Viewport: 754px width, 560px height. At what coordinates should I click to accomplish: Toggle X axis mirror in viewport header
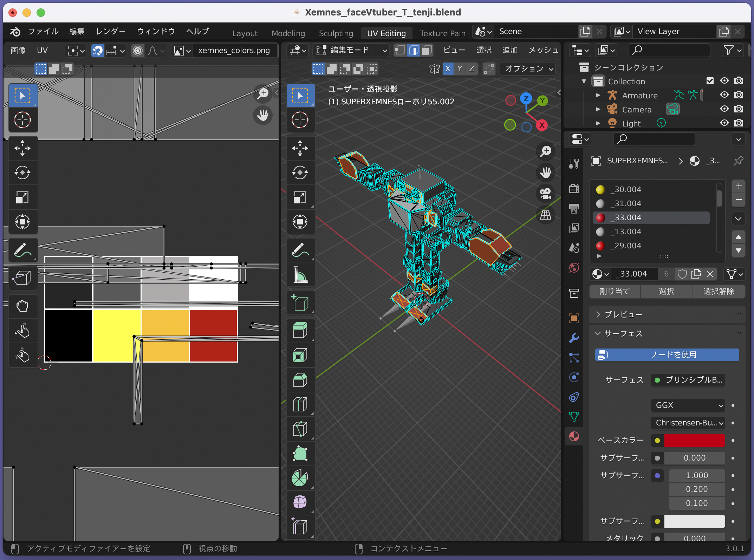(x=448, y=69)
